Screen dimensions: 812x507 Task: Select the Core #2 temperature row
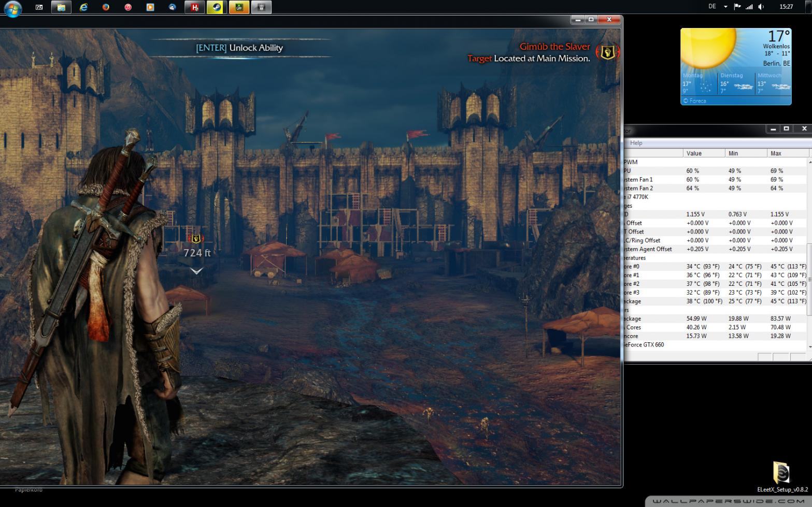pyautogui.click(x=715, y=284)
